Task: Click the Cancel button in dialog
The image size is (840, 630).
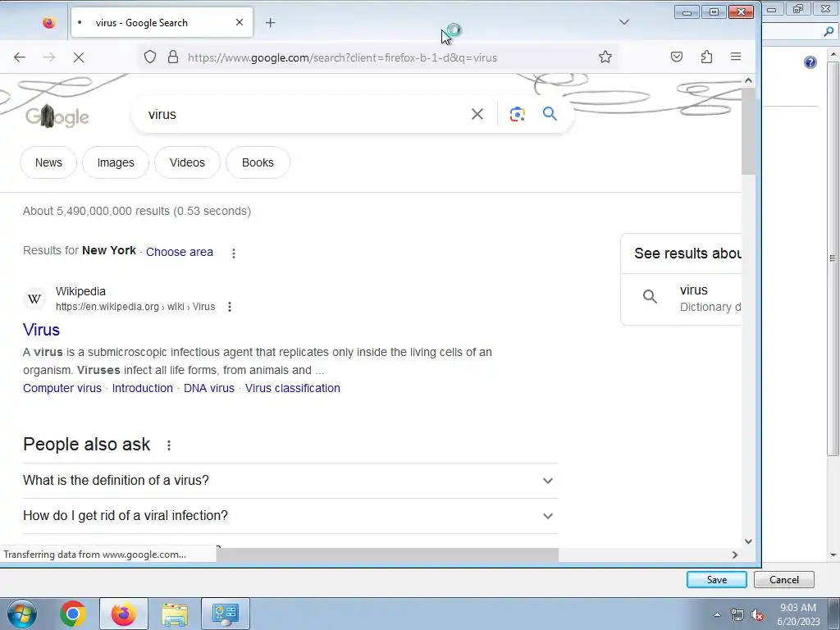Action: (x=783, y=580)
